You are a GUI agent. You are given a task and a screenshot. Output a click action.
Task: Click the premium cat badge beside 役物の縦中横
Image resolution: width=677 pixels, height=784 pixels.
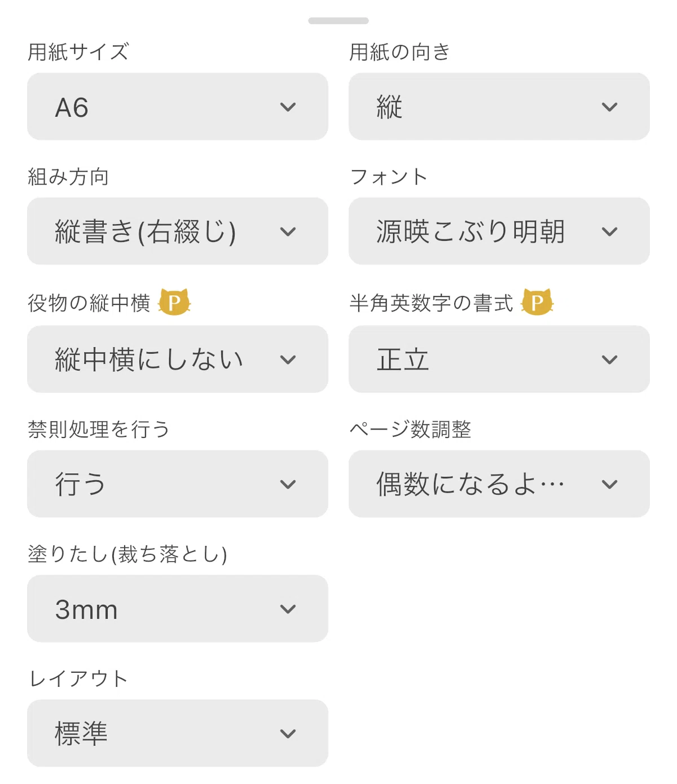pyautogui.click(x=174, y=302)
